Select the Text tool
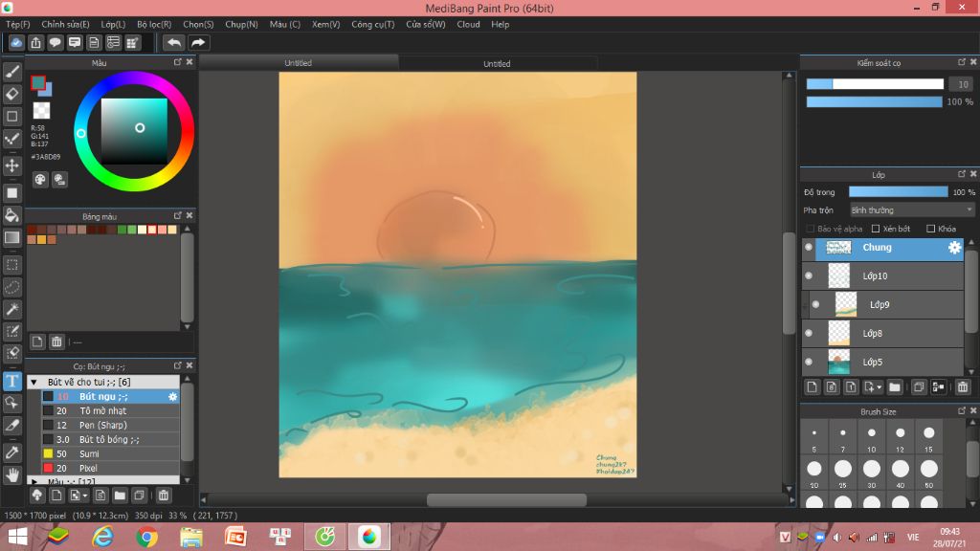This screenshot has height=551, width=980. (x=11, y=381)
